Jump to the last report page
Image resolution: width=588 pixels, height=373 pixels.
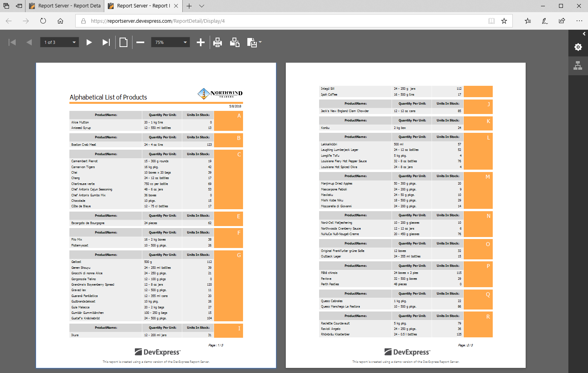coord(106,42)
